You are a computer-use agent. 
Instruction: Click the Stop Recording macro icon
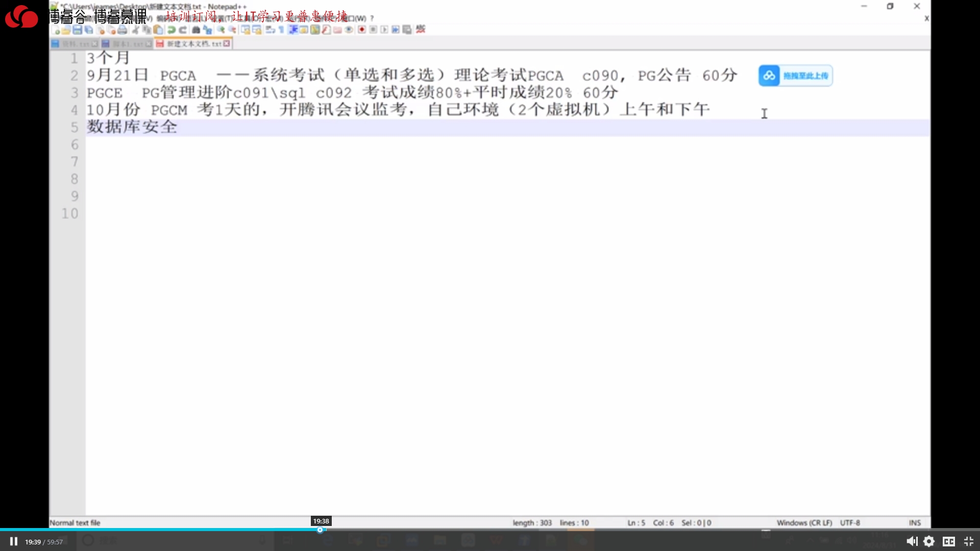tap(373, 30)
